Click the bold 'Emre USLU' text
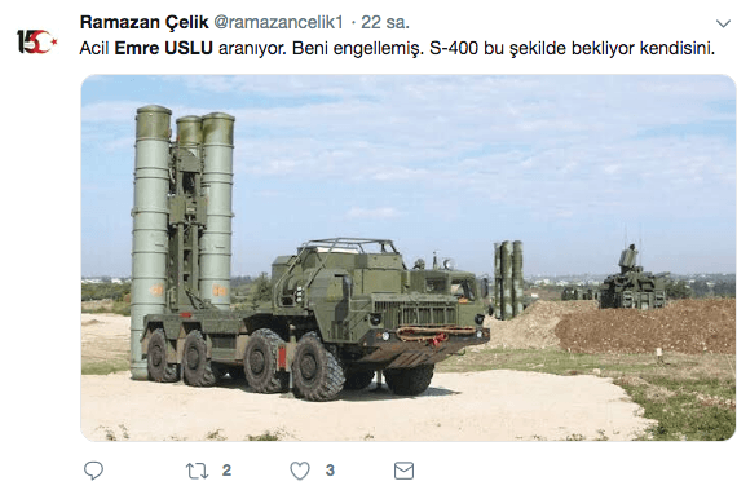Screen dimensions: 750x490 164,48
